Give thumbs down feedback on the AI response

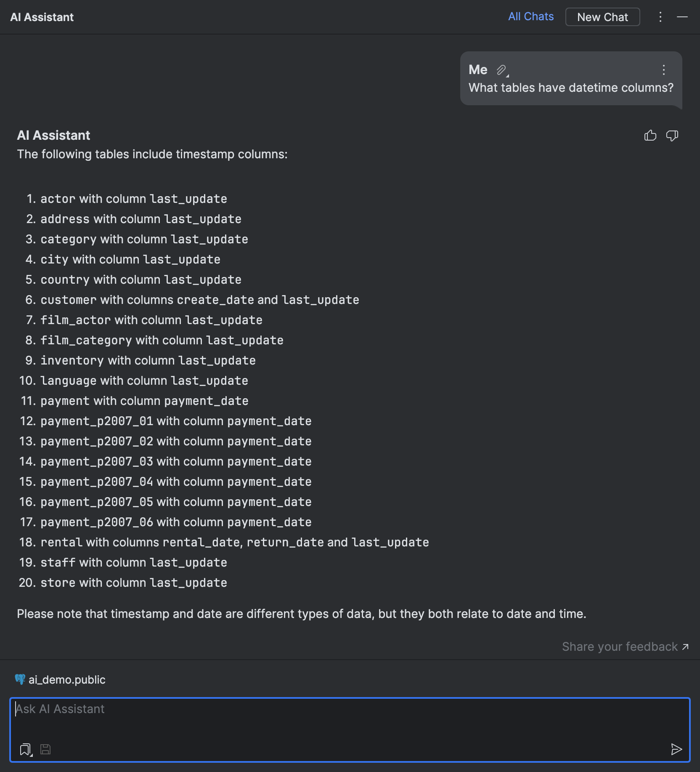(x=671, y=136)
